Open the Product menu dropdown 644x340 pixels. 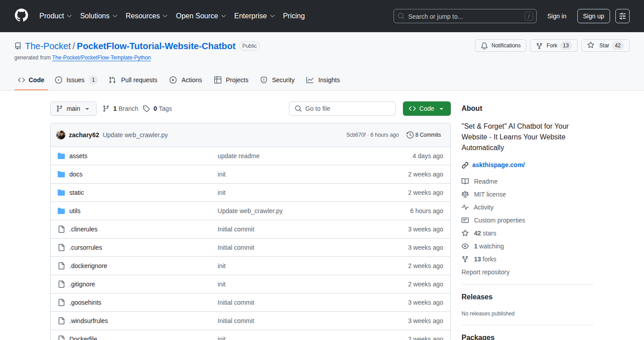pos(55,16)
